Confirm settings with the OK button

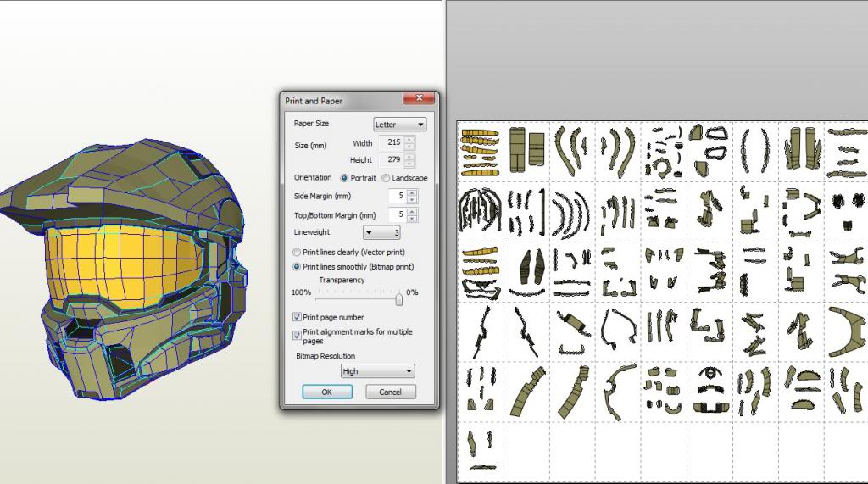tap(326, 392)
